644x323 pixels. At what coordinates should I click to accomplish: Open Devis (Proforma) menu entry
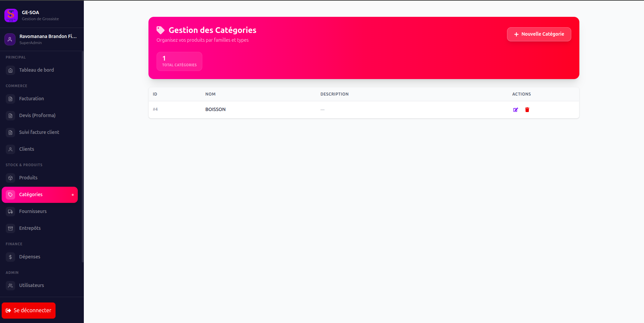[x=40, y=115]
